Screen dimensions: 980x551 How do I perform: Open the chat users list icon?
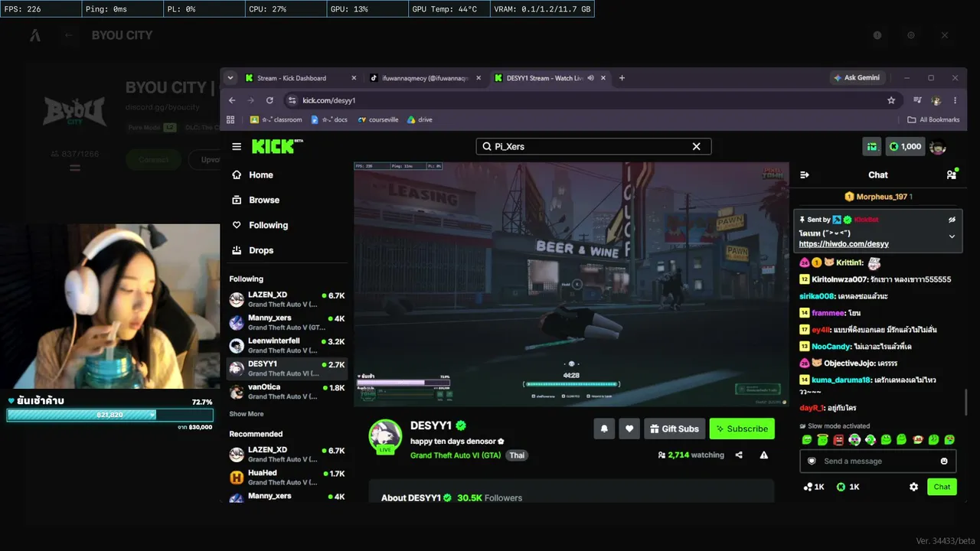[952, 174]
